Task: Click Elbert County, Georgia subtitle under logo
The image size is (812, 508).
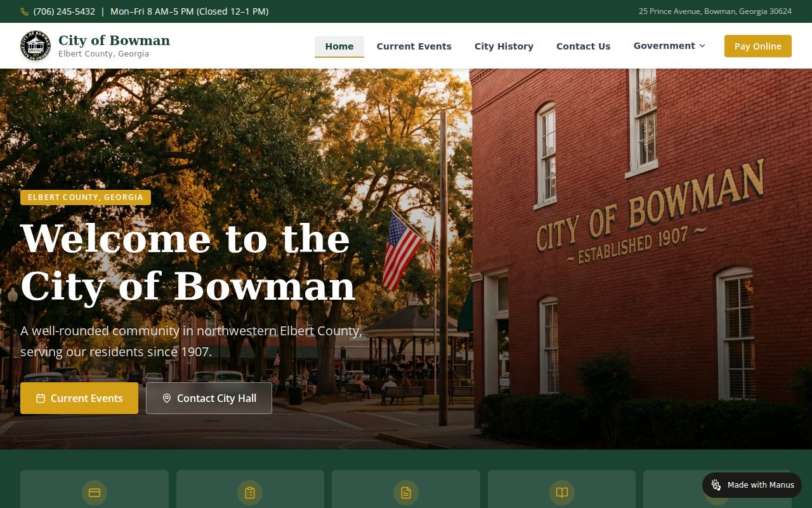Action: pos(103,54)
